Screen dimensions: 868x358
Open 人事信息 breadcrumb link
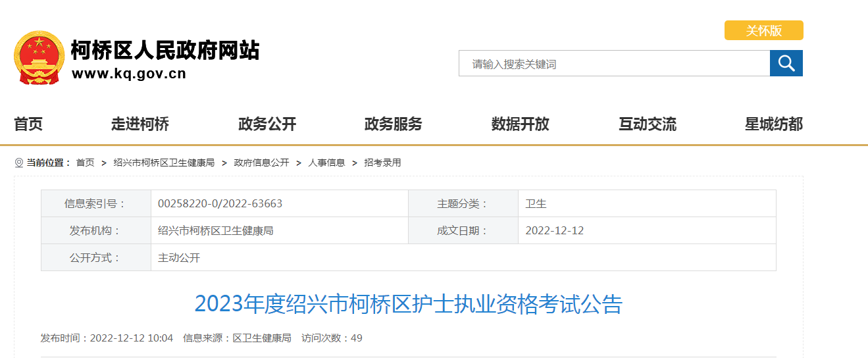click(x=326, y=163)
